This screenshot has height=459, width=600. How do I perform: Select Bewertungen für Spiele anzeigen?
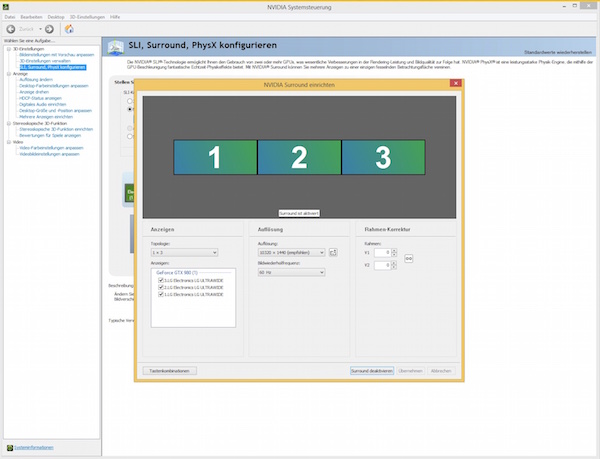[50, 135]
